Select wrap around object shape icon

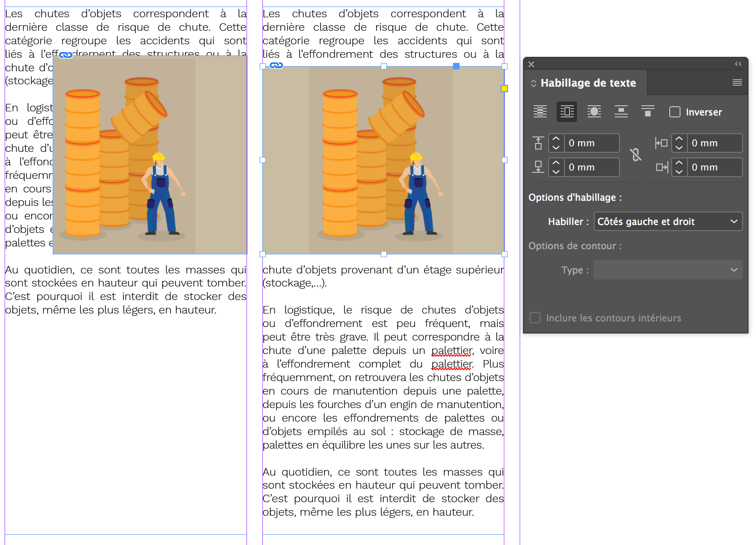pos(594,112)
